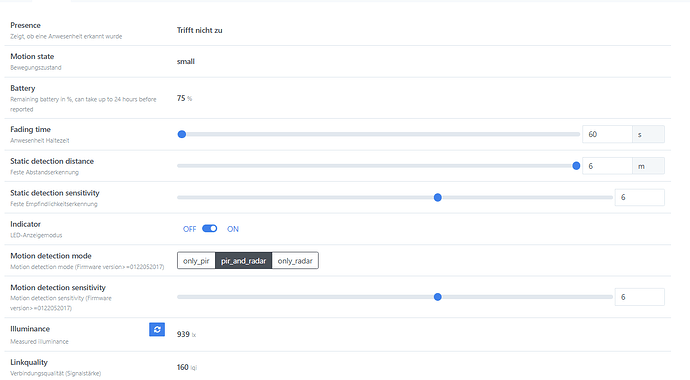This screenshot has height=380, width=690.
Task: Click the 'Measured illuminance' description
Action: coord(39,341)
